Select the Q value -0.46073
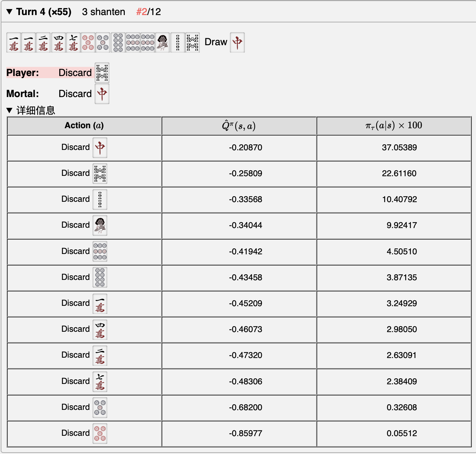 245,329
